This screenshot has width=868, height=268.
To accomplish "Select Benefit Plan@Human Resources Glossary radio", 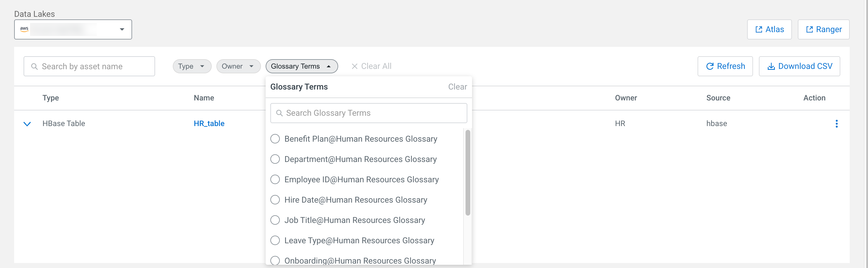I will click(x=275, y=139).
